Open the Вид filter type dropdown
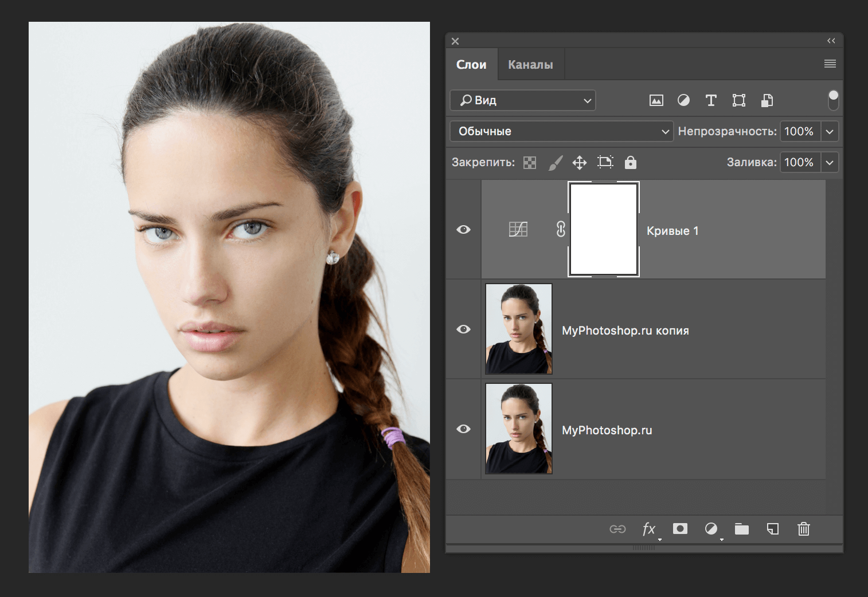This screenshot has width=868, height=597. [x=523, y=100]
